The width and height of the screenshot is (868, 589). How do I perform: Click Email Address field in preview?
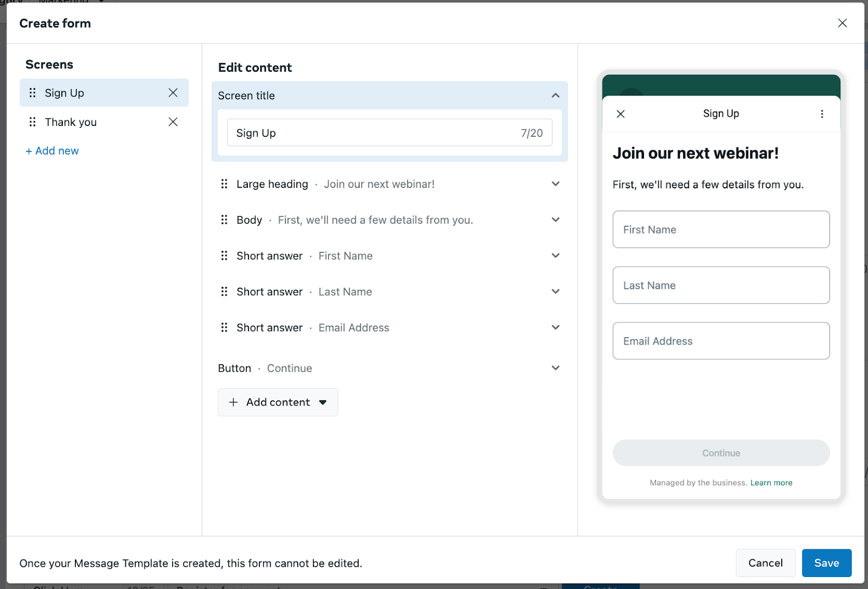pyautogui.click(x=721, y=341)
